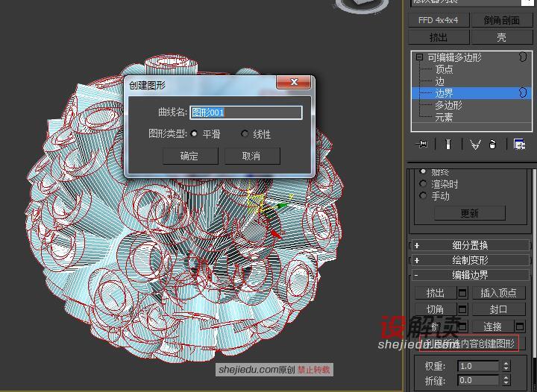Screen dimensions: 537x392
Task: Click the 权重 value field
Action: 478,366
